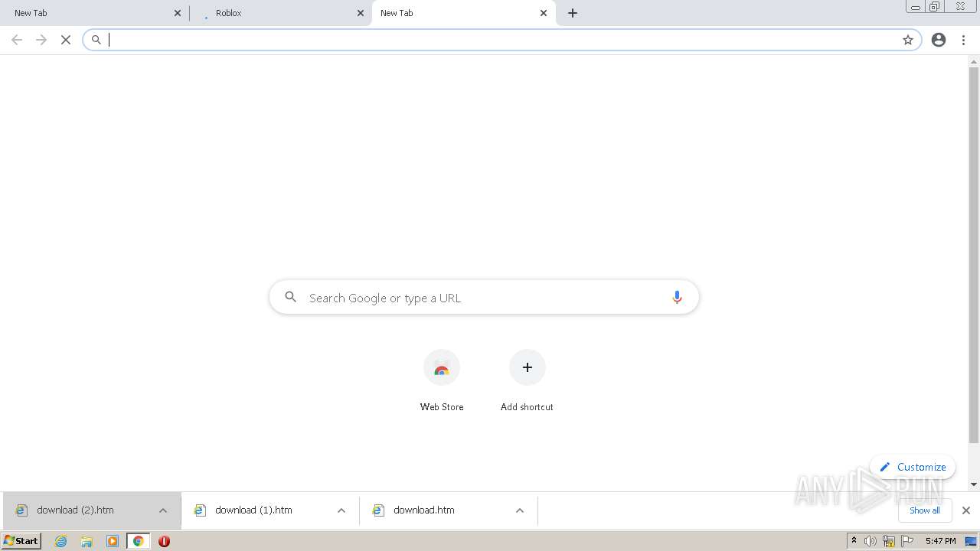Open the Action Center flag icon
The image size is (980, 551).
pyautogui.click(x=907, y=541)
